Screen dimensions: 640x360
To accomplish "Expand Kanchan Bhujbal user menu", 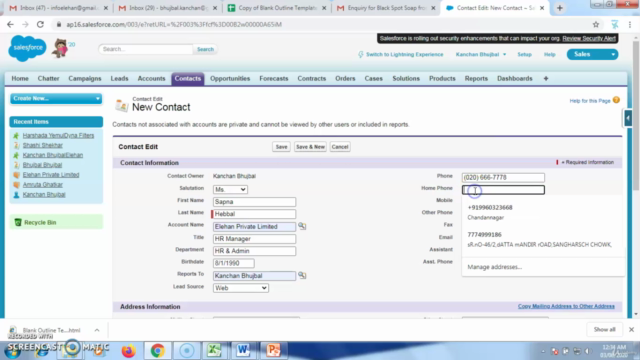I will pos(481,54).
